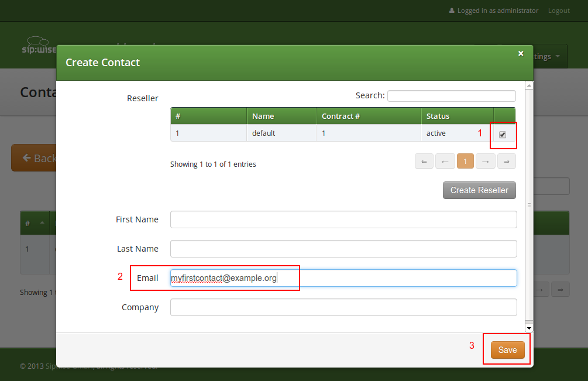Click the dialog scrollbar up arrow
Image resolution: width=588 pixels, height=381 pixels.
(529, 85)
